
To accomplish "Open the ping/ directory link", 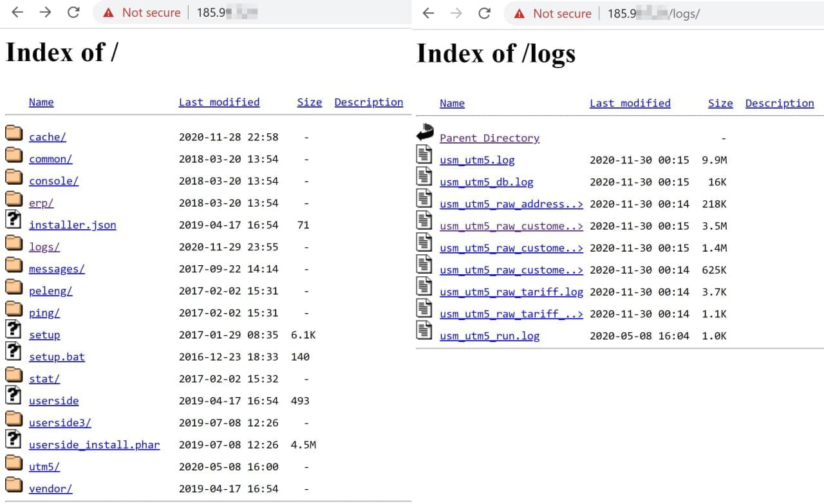I will tap(44, 313).
